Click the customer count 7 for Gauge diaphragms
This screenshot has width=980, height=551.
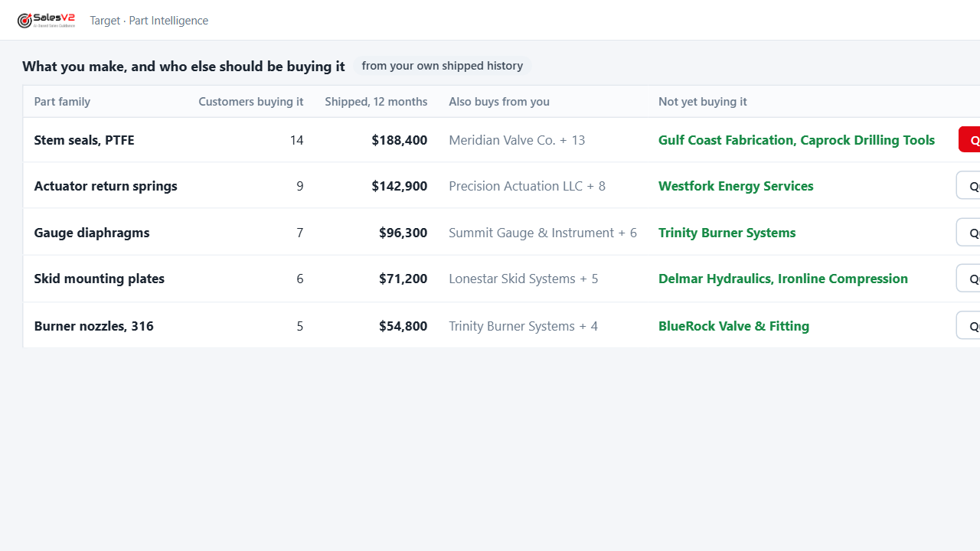click(299, 233)
